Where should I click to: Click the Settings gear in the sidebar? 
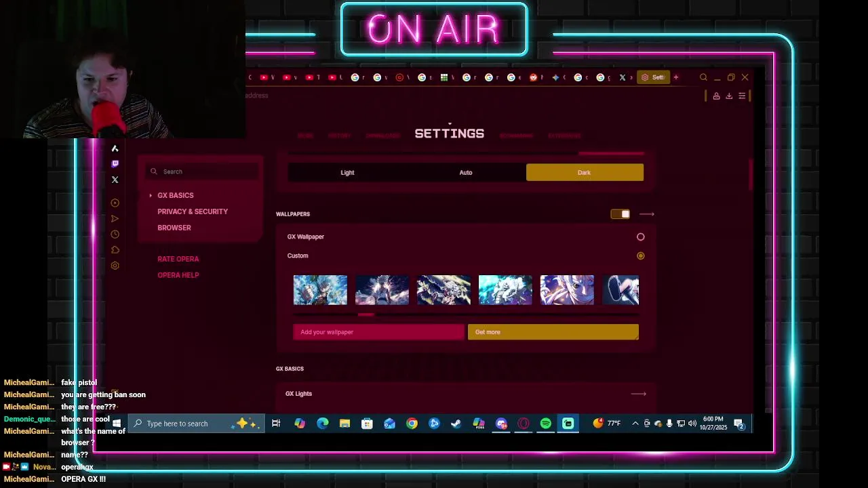[x=115, y=266]
